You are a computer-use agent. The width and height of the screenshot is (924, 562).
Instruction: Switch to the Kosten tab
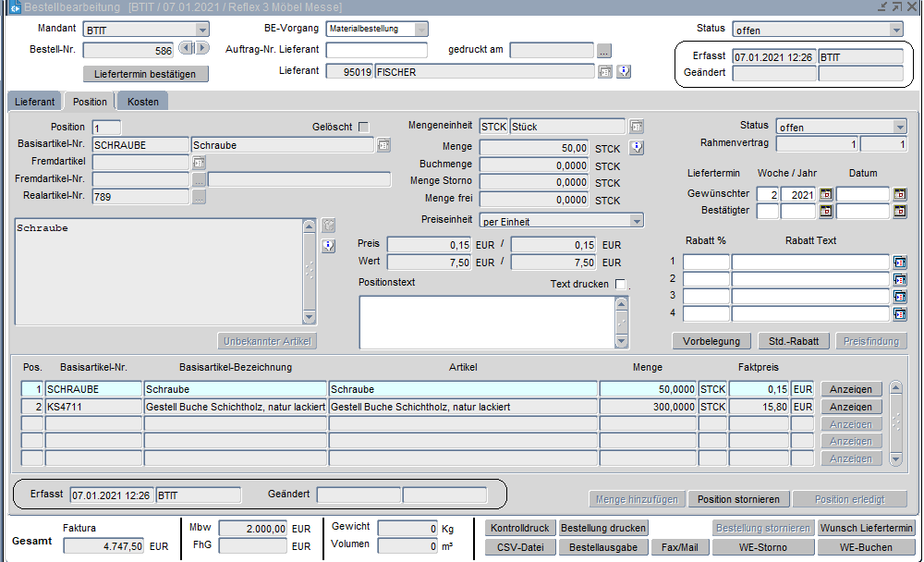point(142,102)
